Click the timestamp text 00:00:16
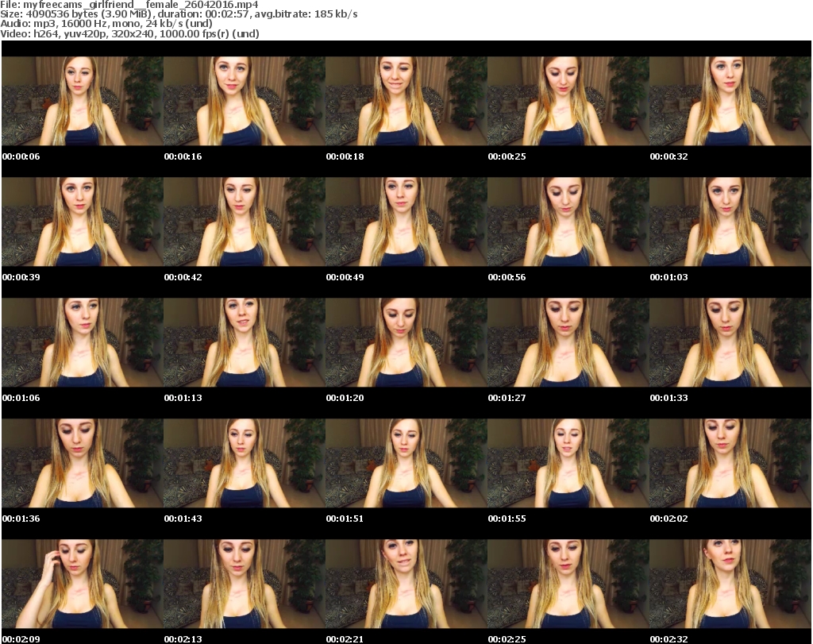The height and width of the screenshot is (644, 813). [x=183, y=156]
